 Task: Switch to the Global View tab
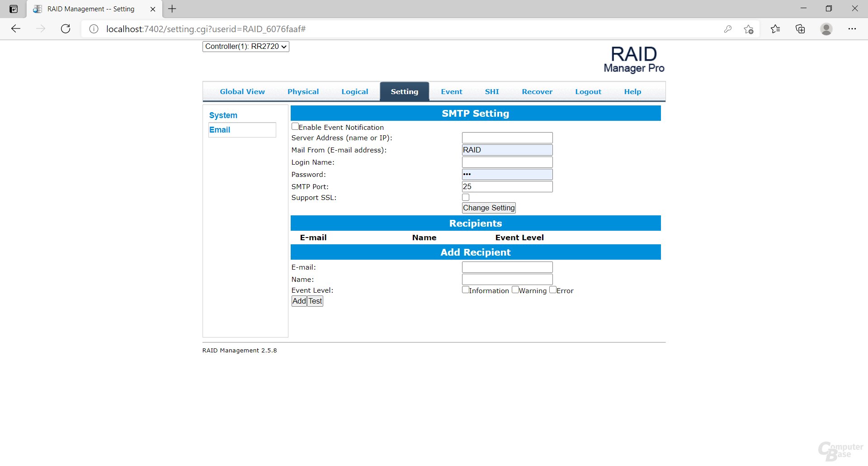pos(242,91)
